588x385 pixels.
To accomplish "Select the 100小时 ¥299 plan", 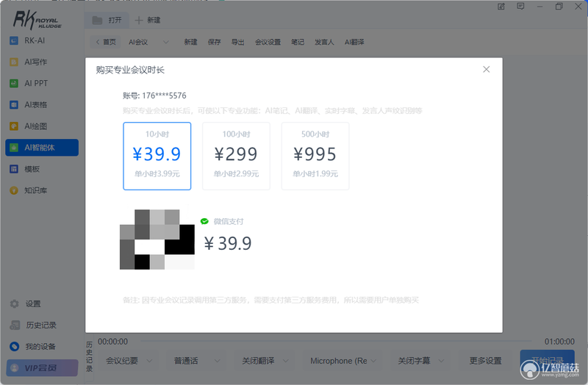I will 236,156.
